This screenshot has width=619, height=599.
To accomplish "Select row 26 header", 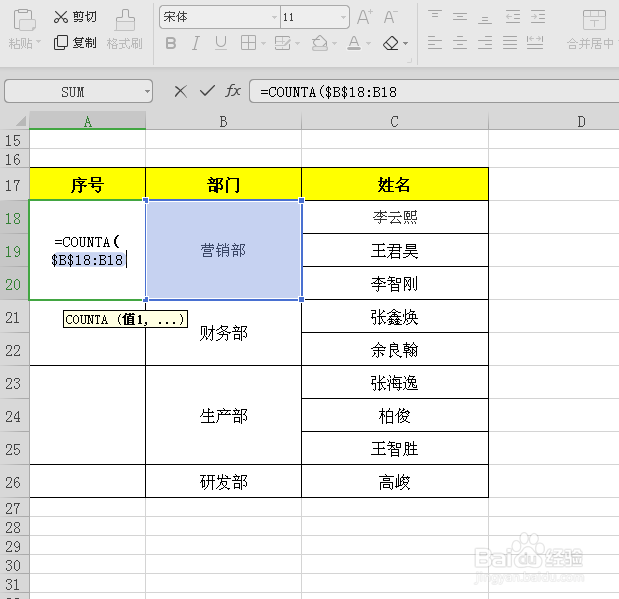I will 14,481.
